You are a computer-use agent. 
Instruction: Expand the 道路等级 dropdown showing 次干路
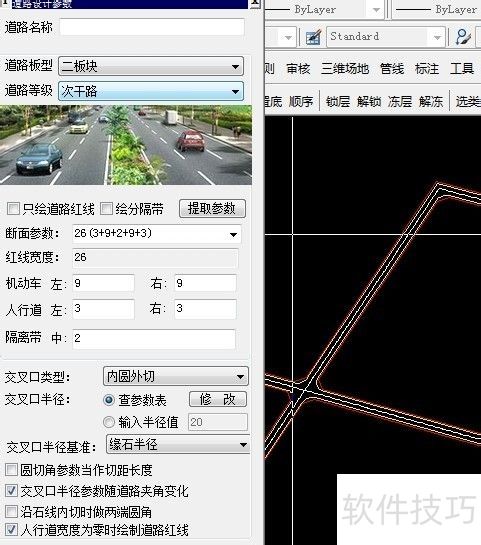151,91
